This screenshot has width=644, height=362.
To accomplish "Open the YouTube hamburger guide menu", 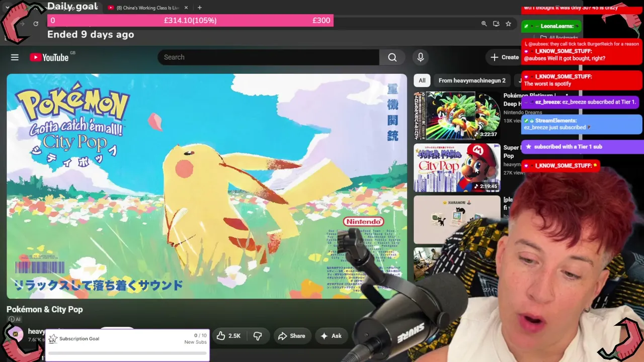I will coord(15,57).
